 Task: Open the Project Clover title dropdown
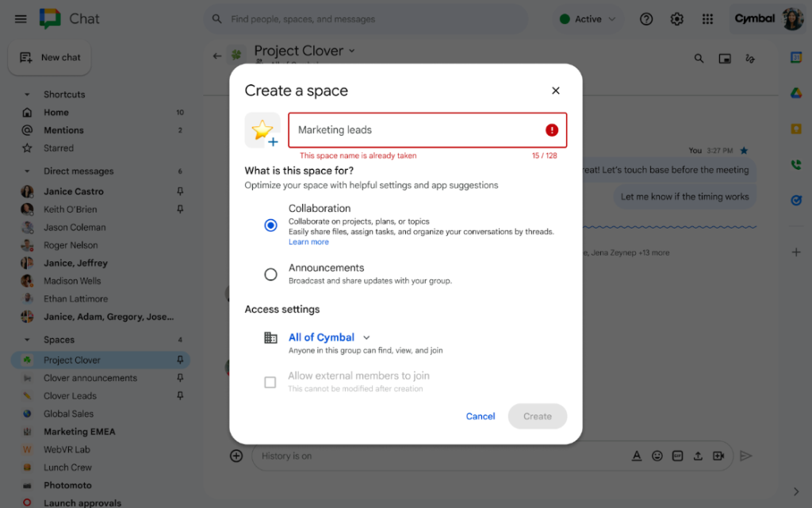[351, 51]
